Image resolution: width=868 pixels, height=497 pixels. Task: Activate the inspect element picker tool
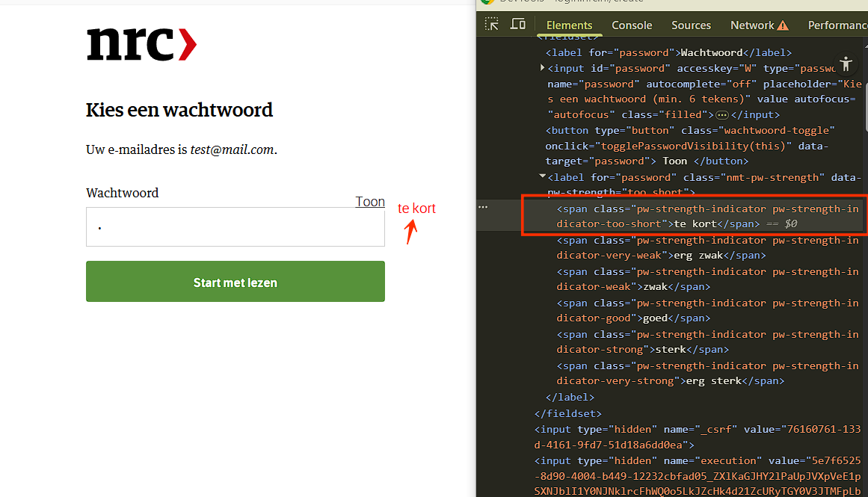[x=491, y=25]
